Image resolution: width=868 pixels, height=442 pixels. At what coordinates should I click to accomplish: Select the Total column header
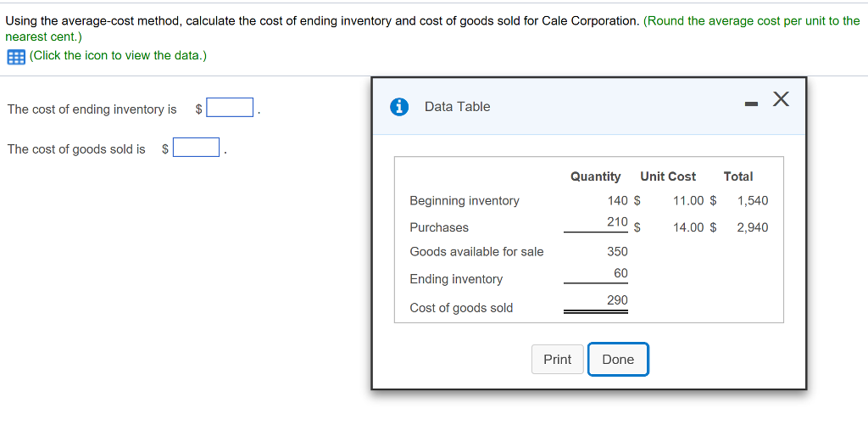tap(738, 176)
